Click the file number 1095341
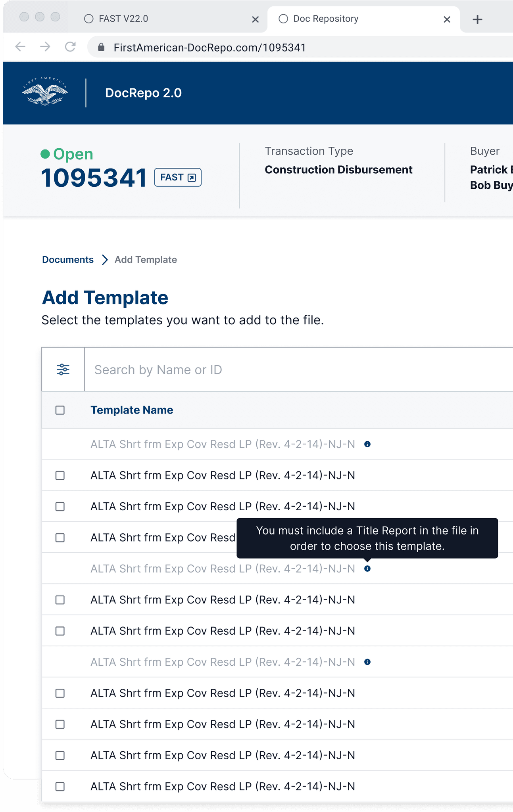Screen dimensions: 513x812 coord(94,178)
